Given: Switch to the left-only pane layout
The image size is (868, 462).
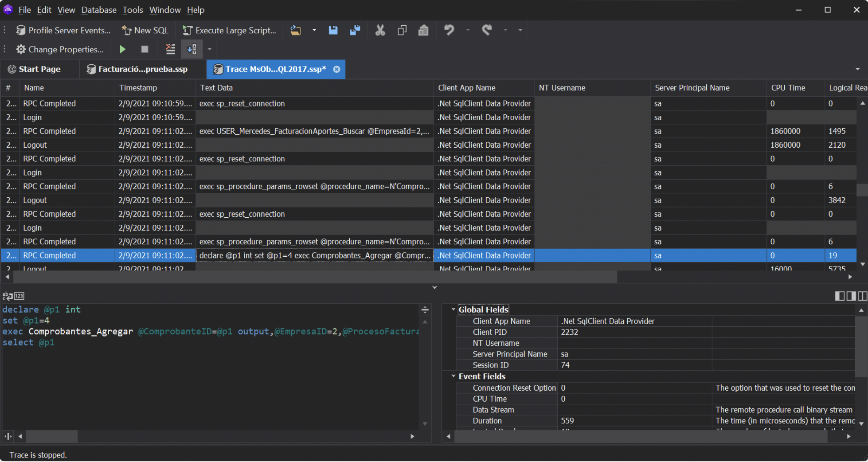Looking at the screenshot, I should (839, 296).
